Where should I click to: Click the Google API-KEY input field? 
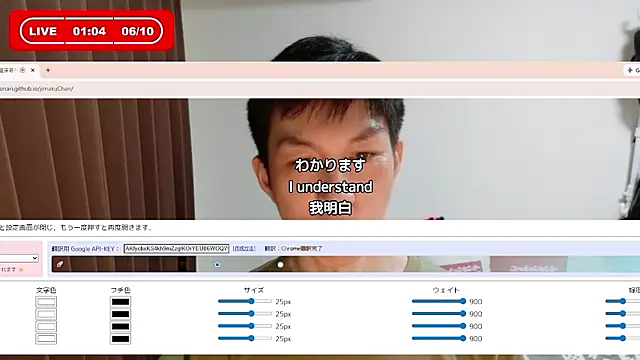click(176, 249)
